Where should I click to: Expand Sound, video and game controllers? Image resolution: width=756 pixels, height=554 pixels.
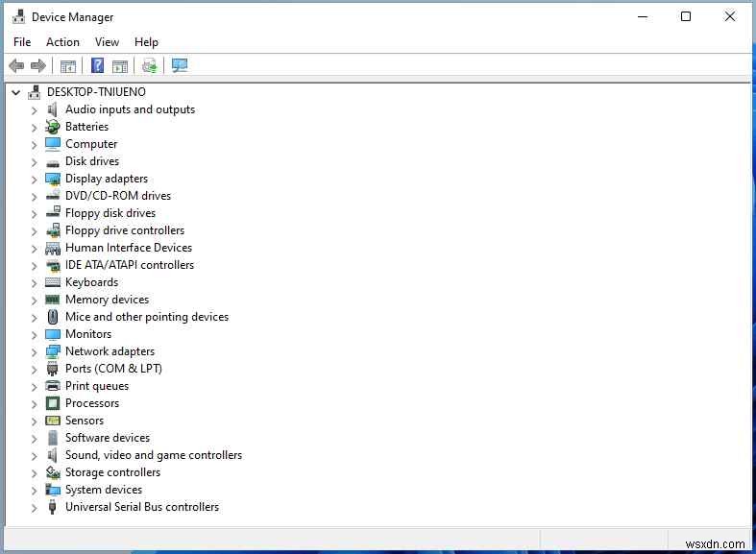34,456
